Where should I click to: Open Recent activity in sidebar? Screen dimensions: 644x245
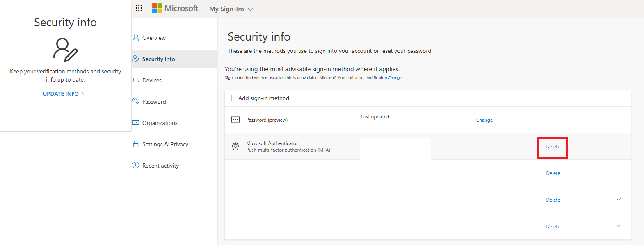[160, 166]
